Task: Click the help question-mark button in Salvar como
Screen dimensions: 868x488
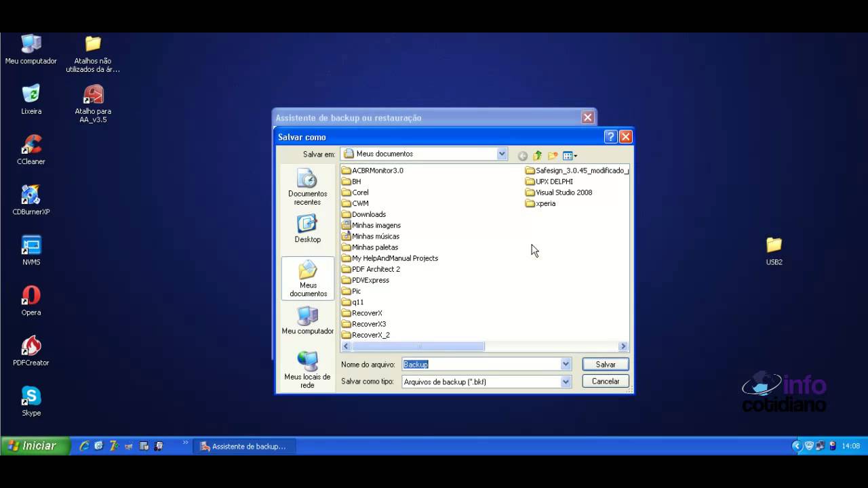Action: pyautogui.click(x=610, y=137)
